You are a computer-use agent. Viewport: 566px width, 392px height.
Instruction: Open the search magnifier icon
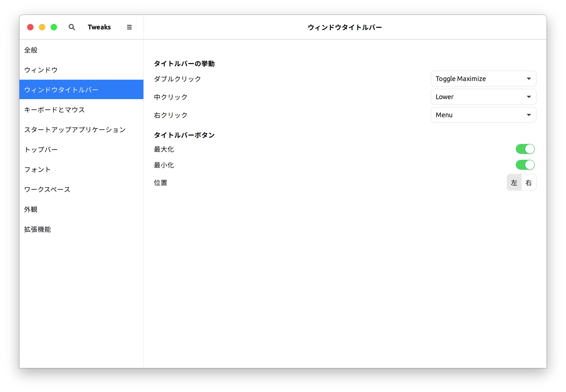(x=72, y=27)
